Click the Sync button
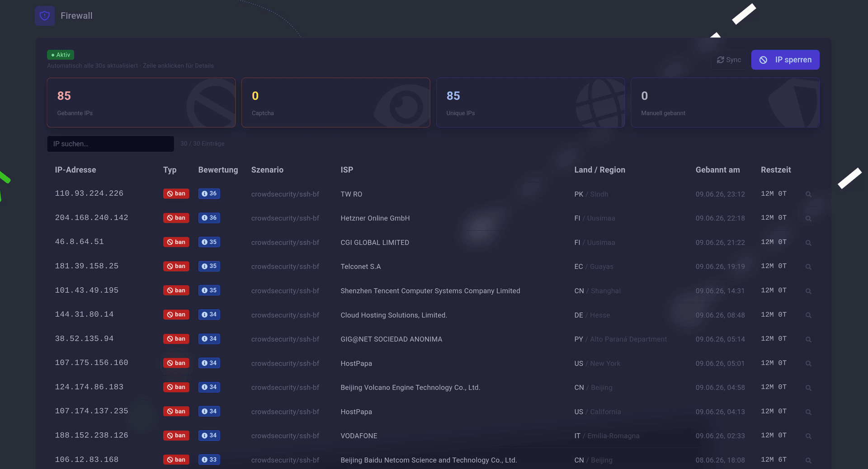The image size is (868, 469). 729,60
